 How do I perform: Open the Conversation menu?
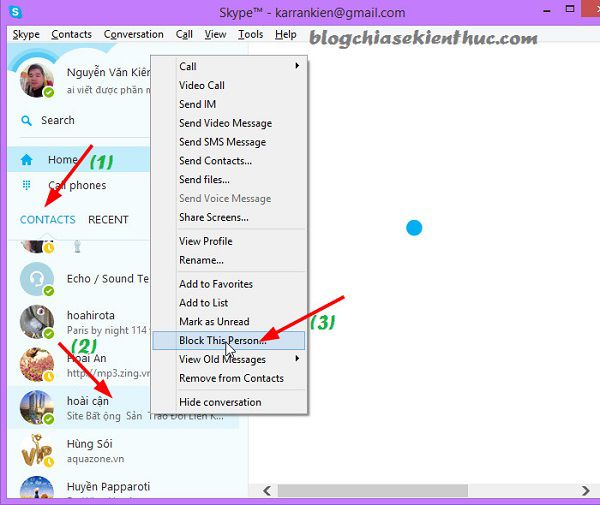point(134,34)
